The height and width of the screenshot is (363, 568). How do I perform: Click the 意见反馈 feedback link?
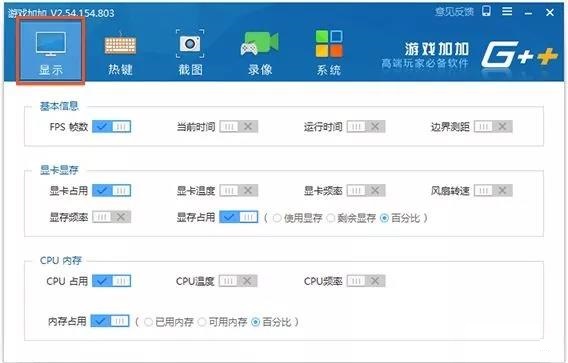click(454, 12)
